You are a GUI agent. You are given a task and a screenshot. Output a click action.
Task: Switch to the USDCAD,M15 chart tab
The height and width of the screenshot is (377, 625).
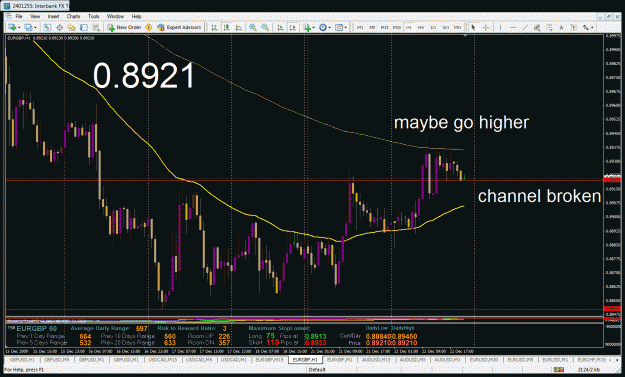(x=163, y=360)
